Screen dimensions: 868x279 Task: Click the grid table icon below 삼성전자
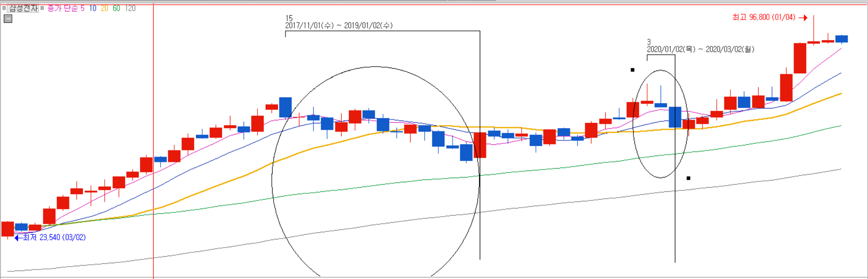(x=8, y=19)
